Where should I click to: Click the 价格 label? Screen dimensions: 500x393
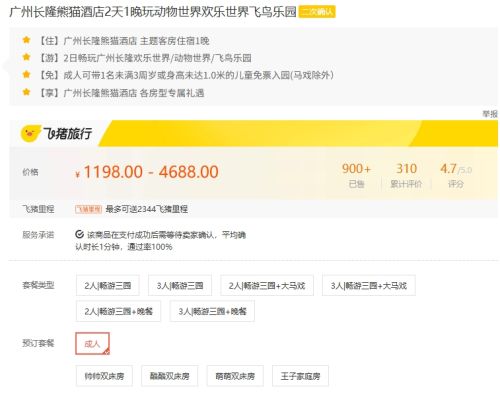[x=30, y=172]
